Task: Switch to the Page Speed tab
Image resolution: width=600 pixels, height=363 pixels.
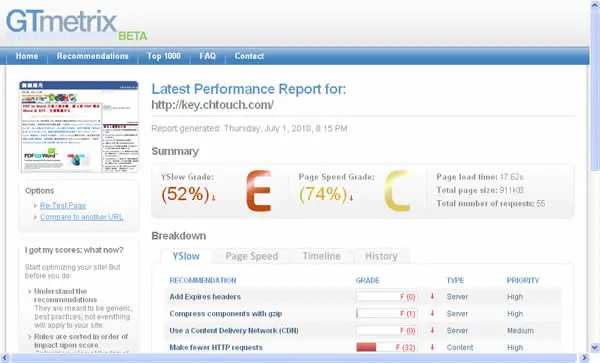Action: (251, 256)
